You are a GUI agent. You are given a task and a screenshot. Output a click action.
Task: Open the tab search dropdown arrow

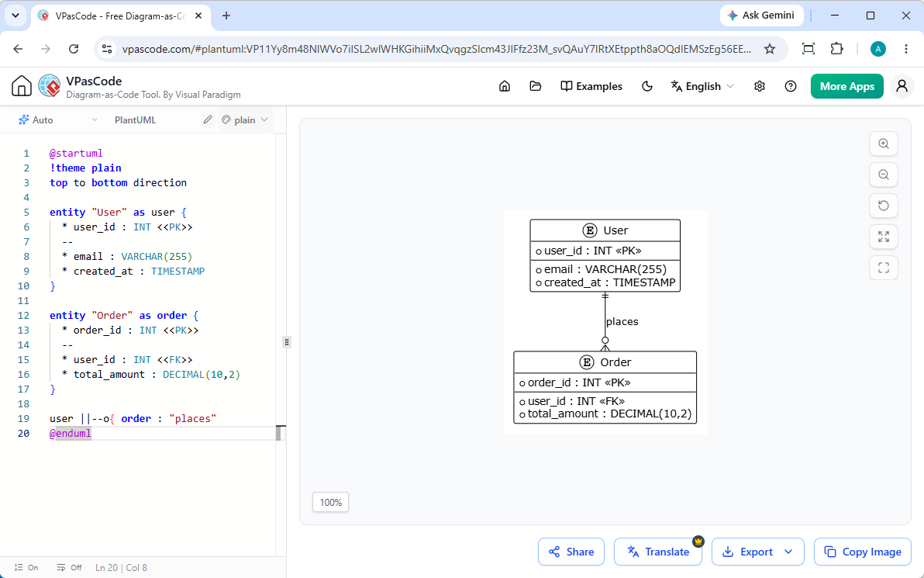[x=16, y=16]
